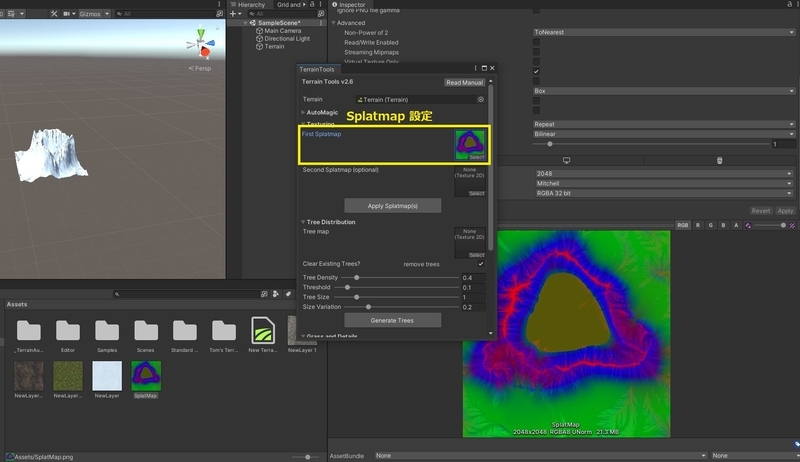Toggle the checkbox directly above the Box dropdown
Screen dimensions: 800x462
536,81
